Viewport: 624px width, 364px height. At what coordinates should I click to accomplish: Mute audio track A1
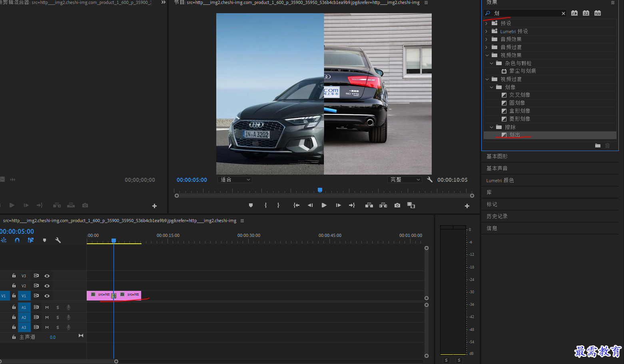pos(47,307)
